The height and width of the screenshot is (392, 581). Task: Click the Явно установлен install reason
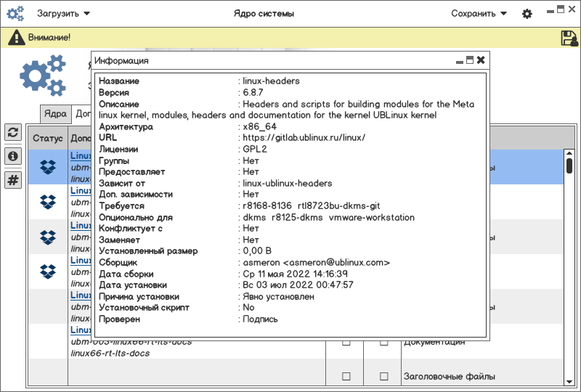278,297
